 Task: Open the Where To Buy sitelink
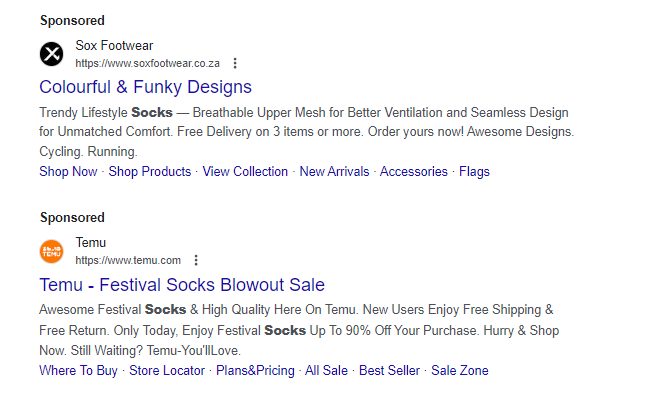(78, 370)
